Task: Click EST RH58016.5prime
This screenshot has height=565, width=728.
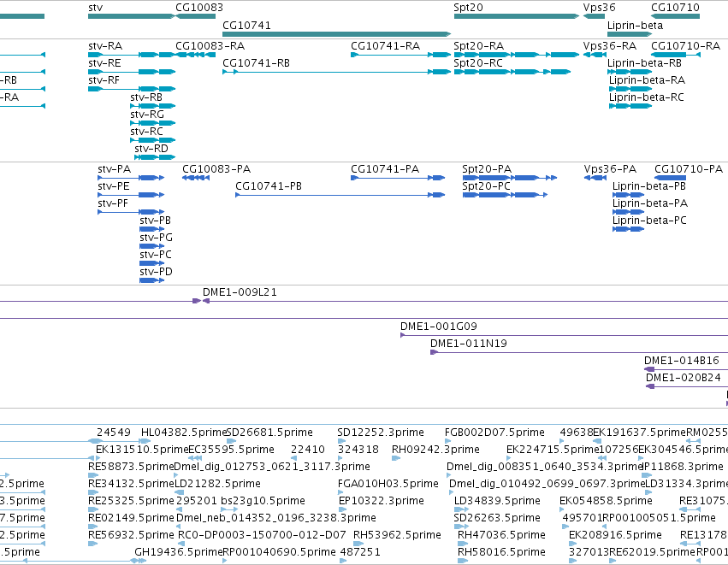Action: (463, 561)
